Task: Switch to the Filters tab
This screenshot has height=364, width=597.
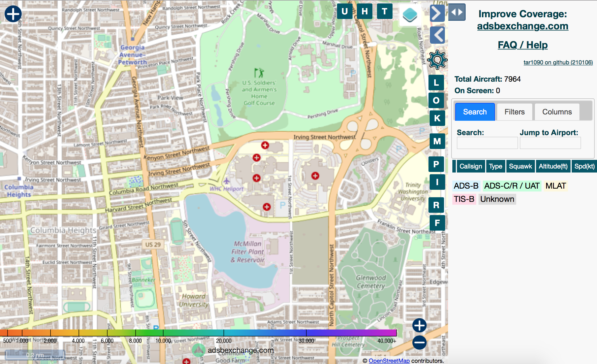Action: (514, 112)
